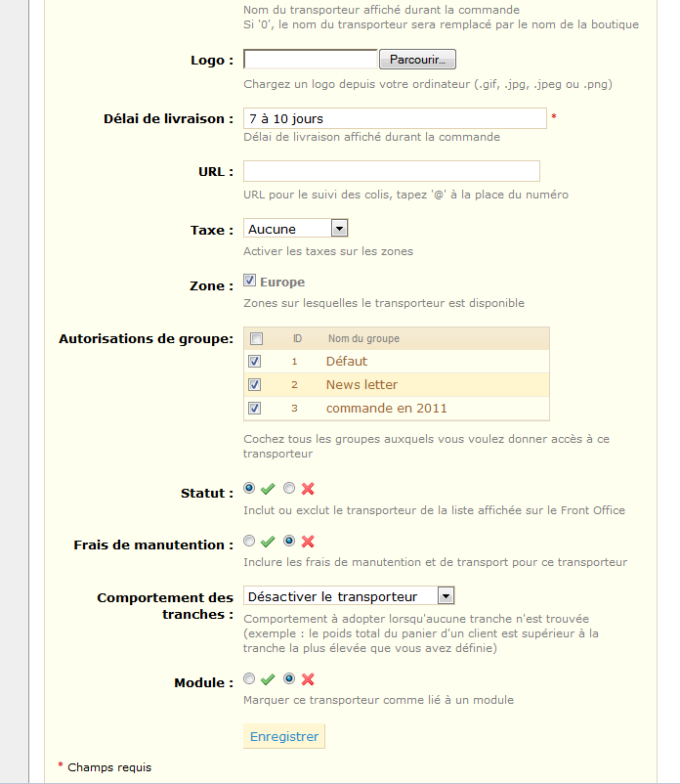Image resolution: width=680 pixels, height=784 pixels.
Task: Click the Champs requis note
Action: 109,767
